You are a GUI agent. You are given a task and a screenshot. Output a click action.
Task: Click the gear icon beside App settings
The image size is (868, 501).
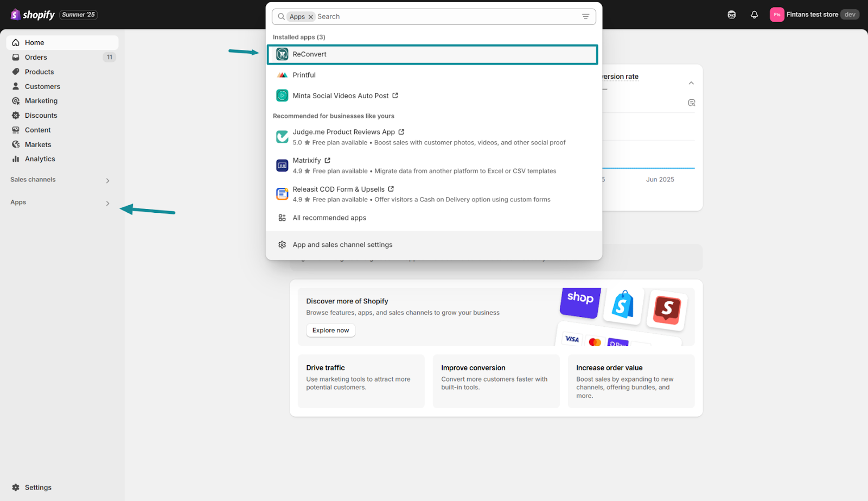coord(282,245)
